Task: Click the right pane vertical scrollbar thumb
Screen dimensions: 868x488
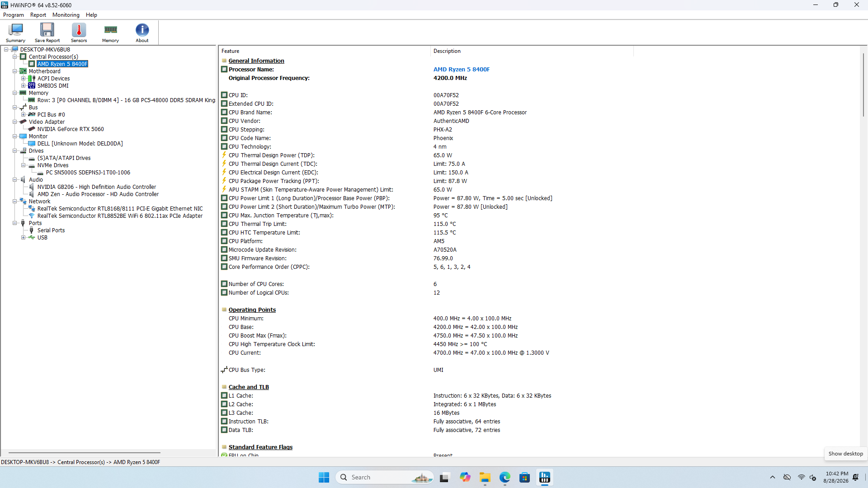Action: point(863,84)
